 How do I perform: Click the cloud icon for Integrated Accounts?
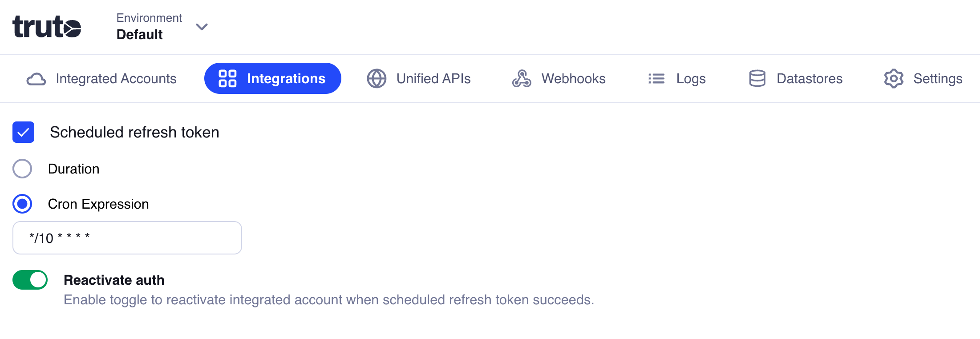[x=36, y=79]
